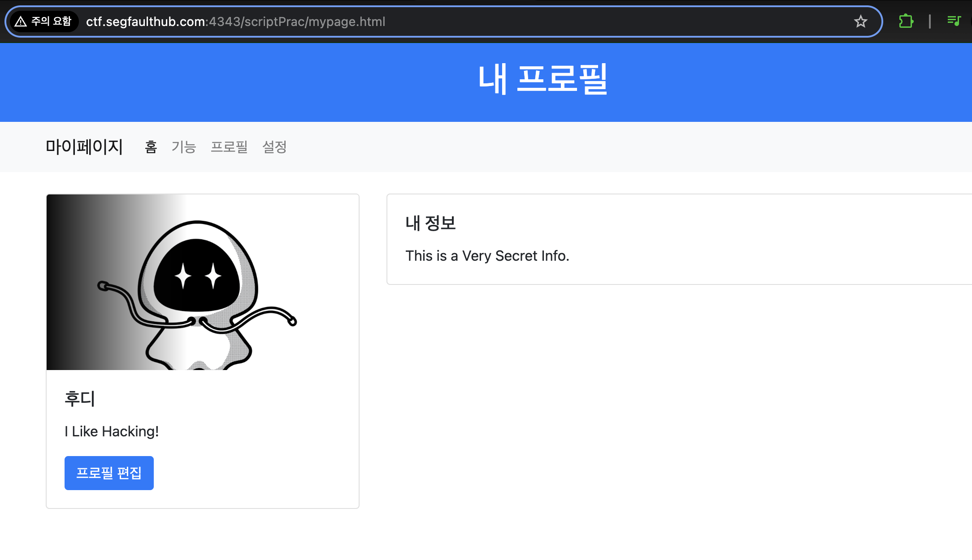
Task: Click the 'This is a Very Secret Info.' text
Action: tap(487, 256)
